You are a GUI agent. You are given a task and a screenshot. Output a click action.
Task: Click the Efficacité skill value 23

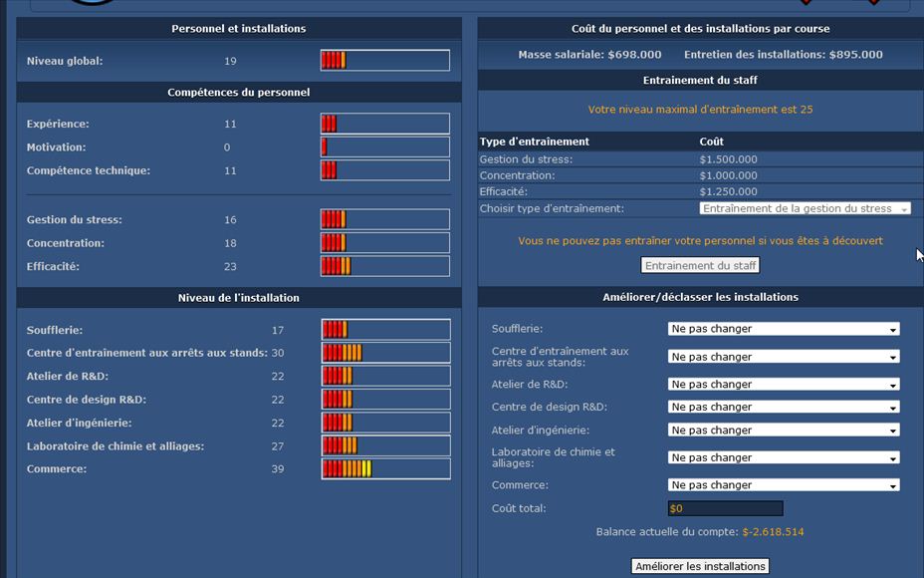(230, 267)
